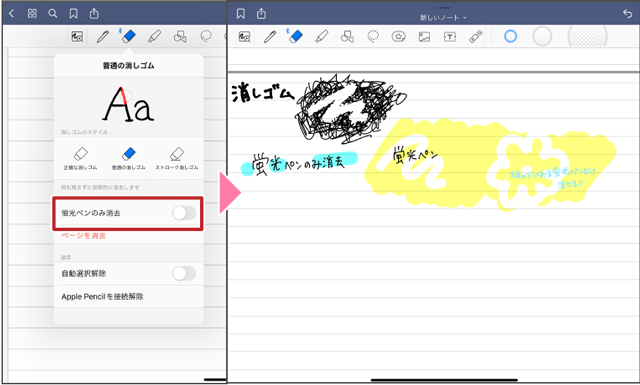Open the elements sticker tool
The image size is (640, 385).
398,37
